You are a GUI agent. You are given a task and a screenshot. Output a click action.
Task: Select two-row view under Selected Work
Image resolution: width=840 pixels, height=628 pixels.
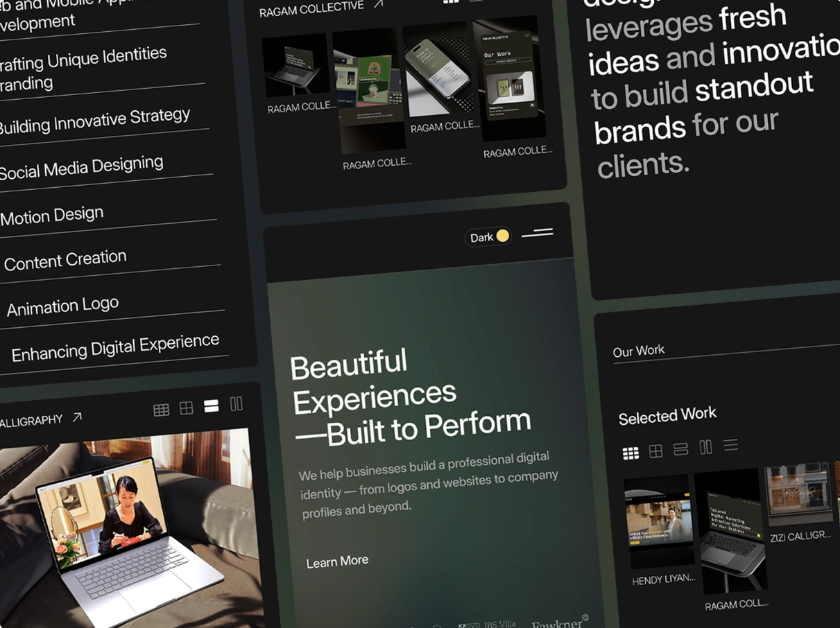[680, 449]
